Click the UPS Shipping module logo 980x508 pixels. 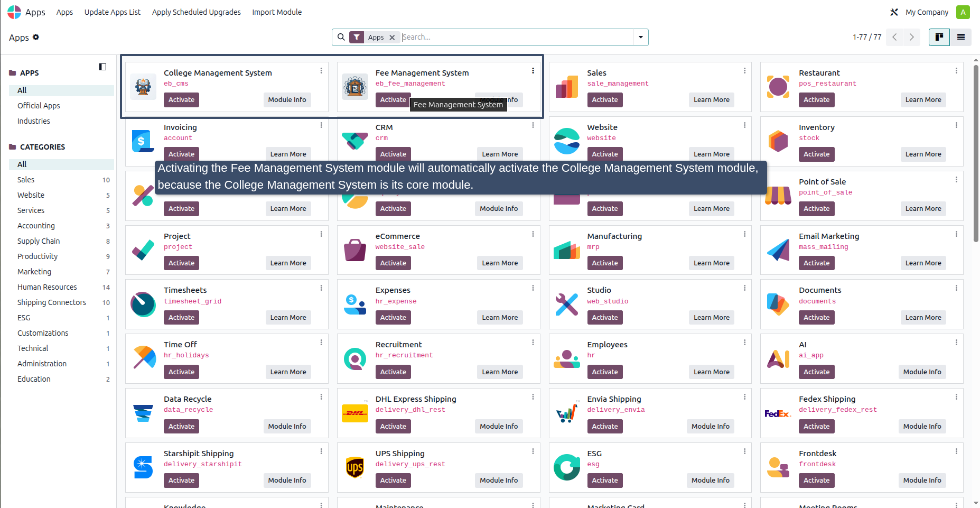[355, 467]
